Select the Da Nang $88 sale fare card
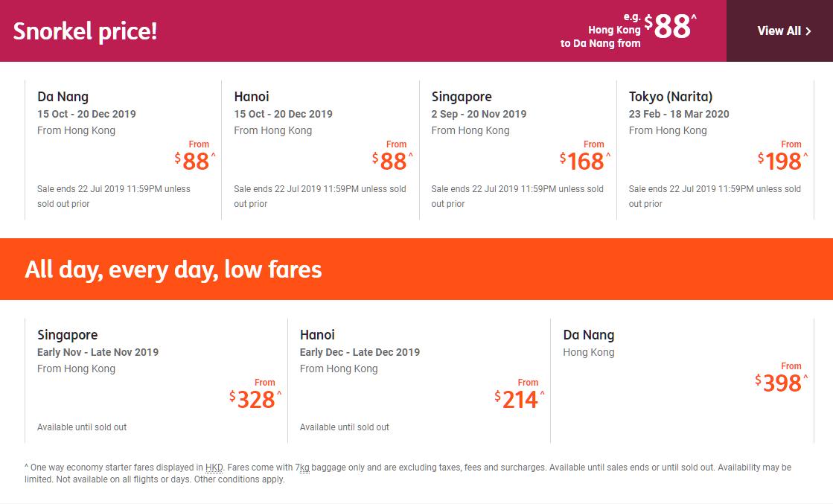 point(124,150)
